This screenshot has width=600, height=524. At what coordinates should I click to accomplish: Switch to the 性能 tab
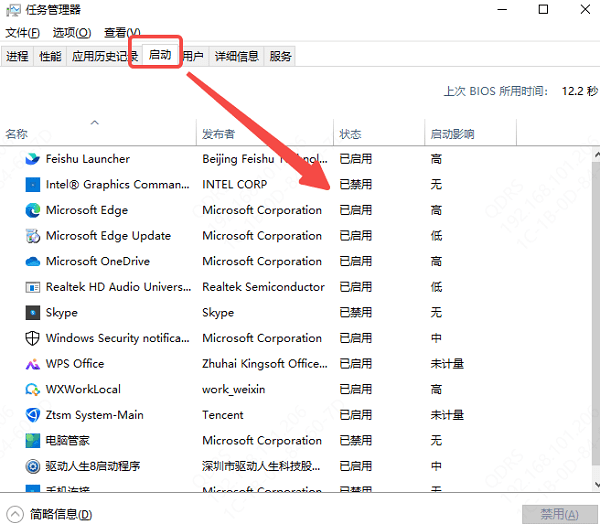coord(50,56)
